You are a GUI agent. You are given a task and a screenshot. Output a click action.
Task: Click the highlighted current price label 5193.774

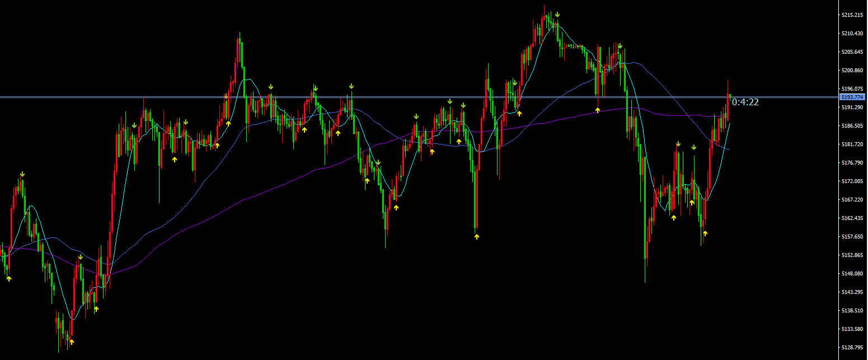[852, 97]
